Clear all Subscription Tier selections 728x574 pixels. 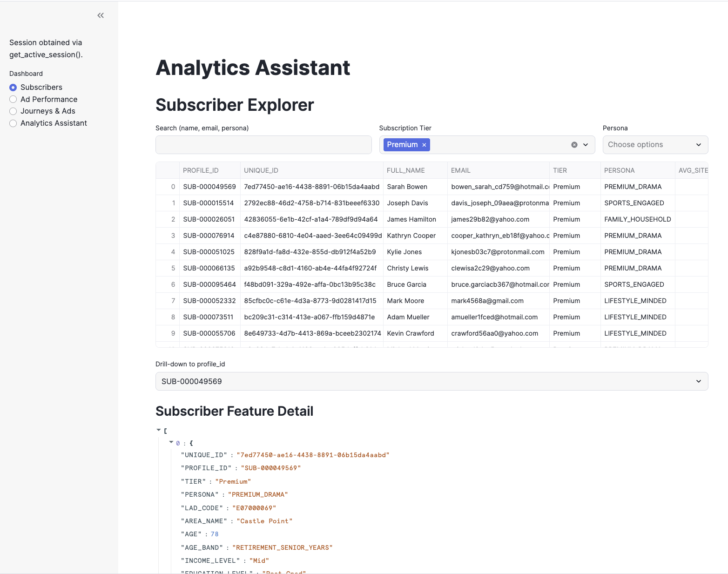tap(574, 145)
